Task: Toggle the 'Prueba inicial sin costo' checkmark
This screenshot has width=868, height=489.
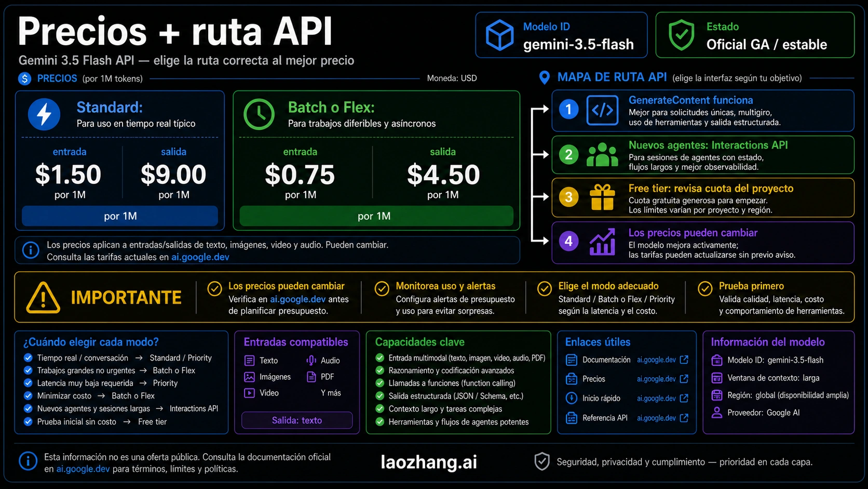Action: coord(28,421)
